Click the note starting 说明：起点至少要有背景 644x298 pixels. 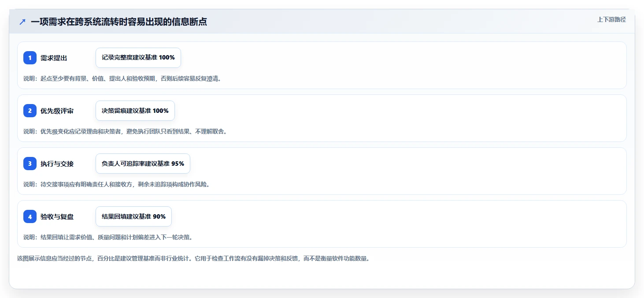tap(122, 78)
